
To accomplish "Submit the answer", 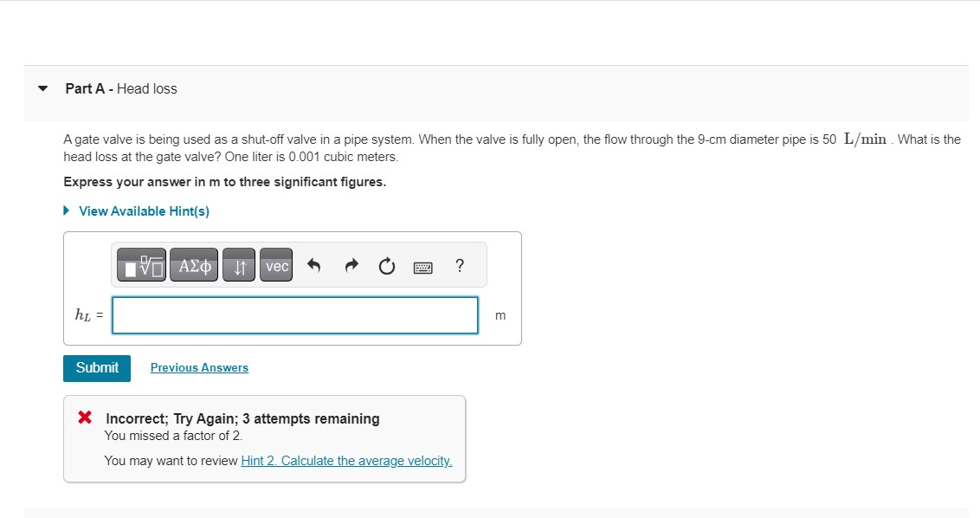I will tap(96, 367).
